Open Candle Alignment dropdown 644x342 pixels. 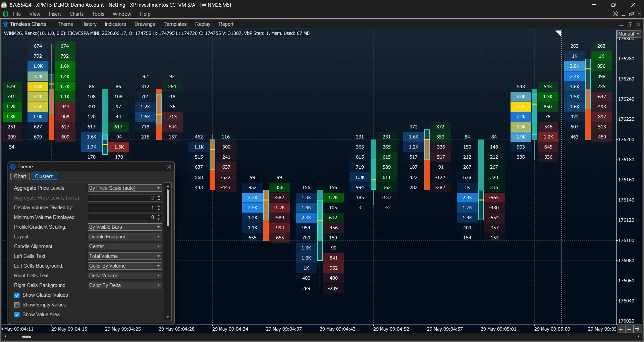[125, 246]
